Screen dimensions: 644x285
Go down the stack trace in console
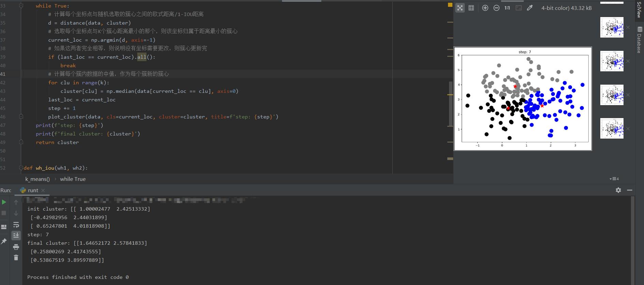pos(16,213)
